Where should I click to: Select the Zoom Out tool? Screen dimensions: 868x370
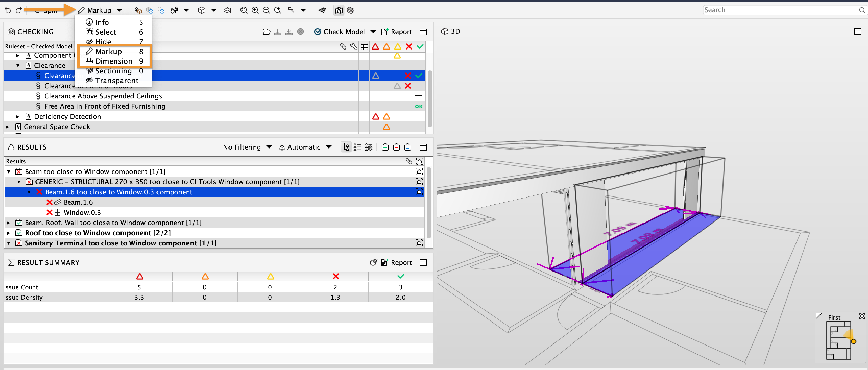point(266,10)
